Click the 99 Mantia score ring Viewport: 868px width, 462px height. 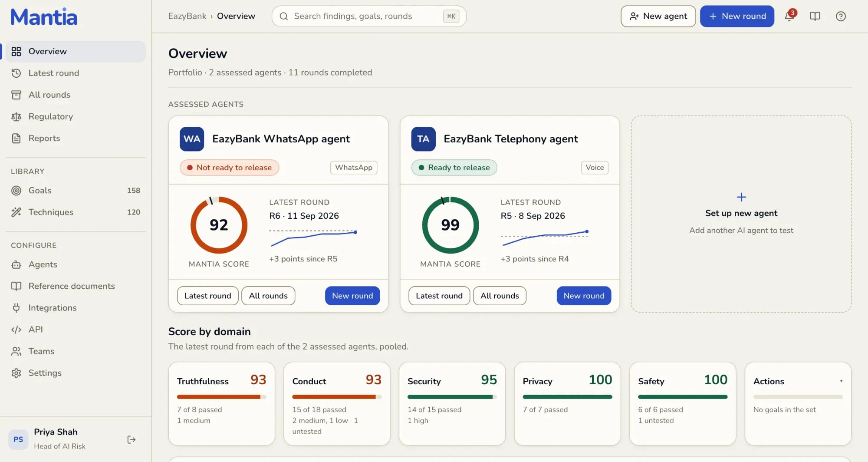(x=450, y=225)
